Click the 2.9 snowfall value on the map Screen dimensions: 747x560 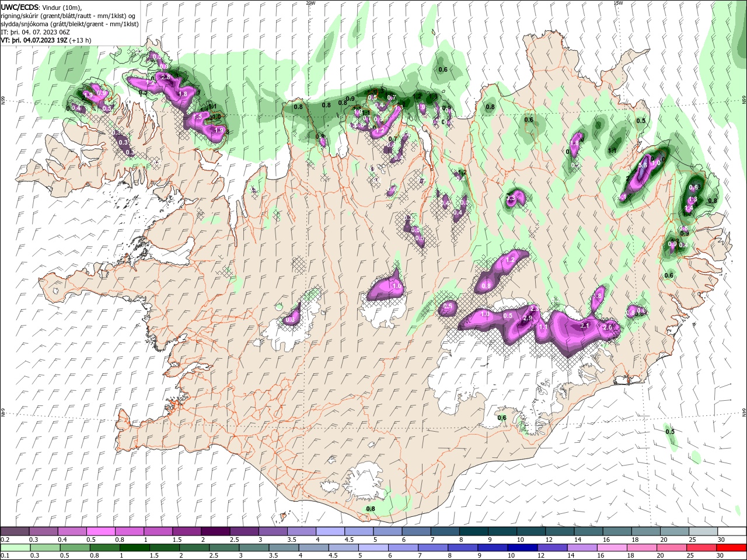[528, 318]
